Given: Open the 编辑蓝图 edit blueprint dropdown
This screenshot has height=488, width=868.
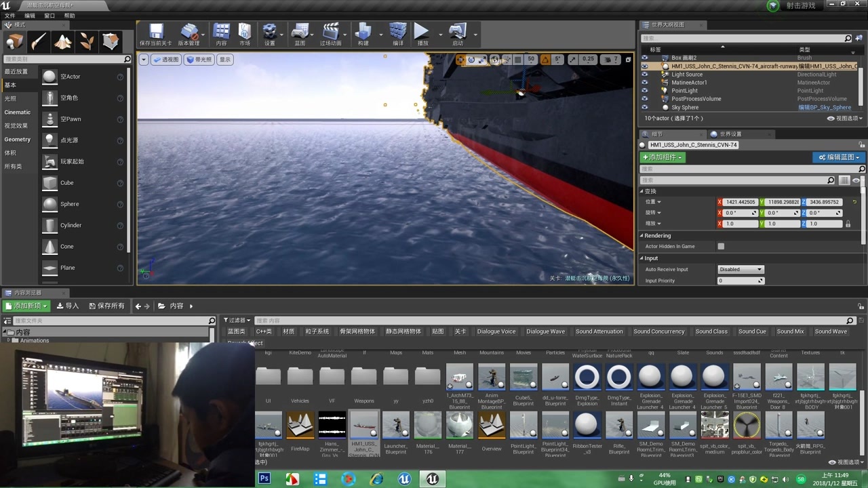Looking at the screenshot, I should click(x=838, y=157).
